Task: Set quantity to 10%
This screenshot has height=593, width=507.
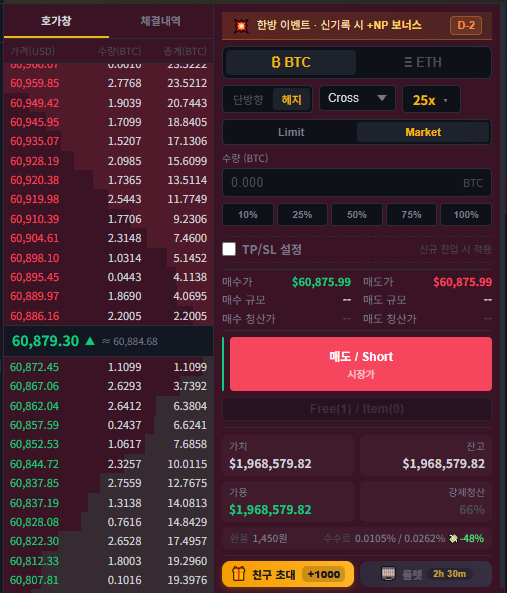Action: point(248,214)
